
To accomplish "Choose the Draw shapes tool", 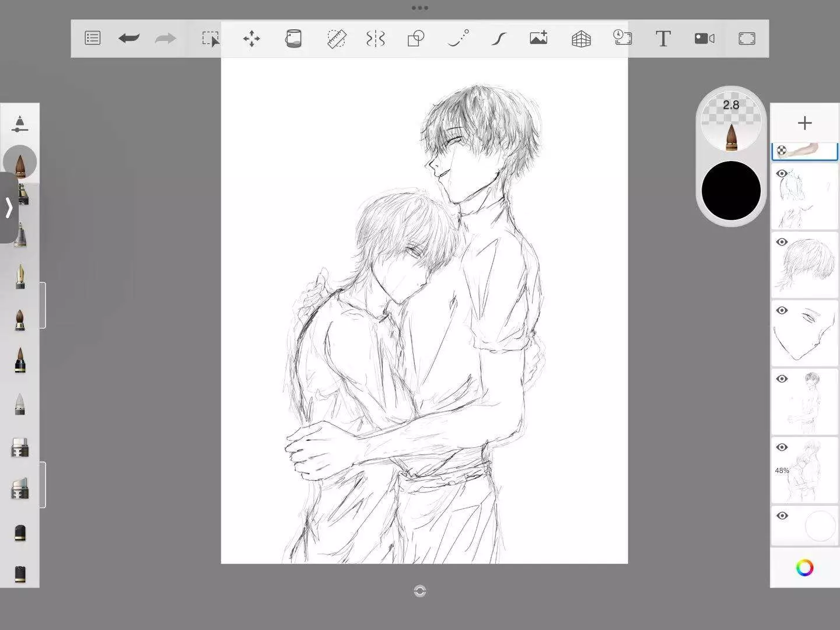I will coord(415,39).
